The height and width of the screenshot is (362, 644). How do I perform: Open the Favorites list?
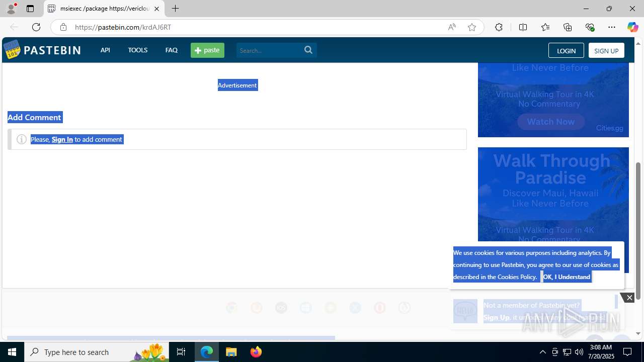[545, 27]
